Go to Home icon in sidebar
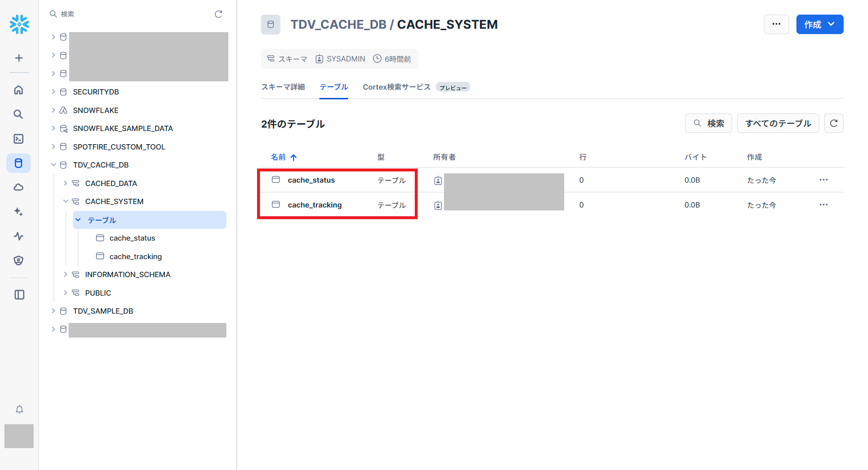This screenshot has width=868, height=470. (x=18, y=90)
